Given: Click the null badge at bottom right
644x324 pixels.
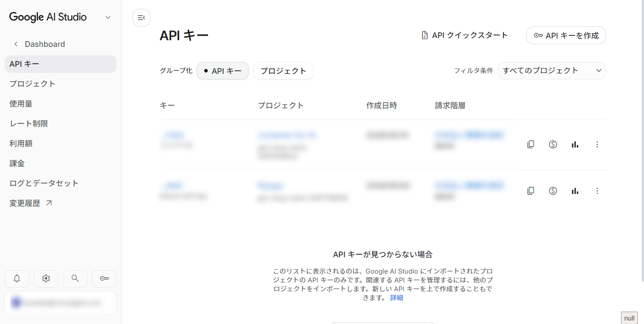Looking at the screenshot, I should [629, 318].
